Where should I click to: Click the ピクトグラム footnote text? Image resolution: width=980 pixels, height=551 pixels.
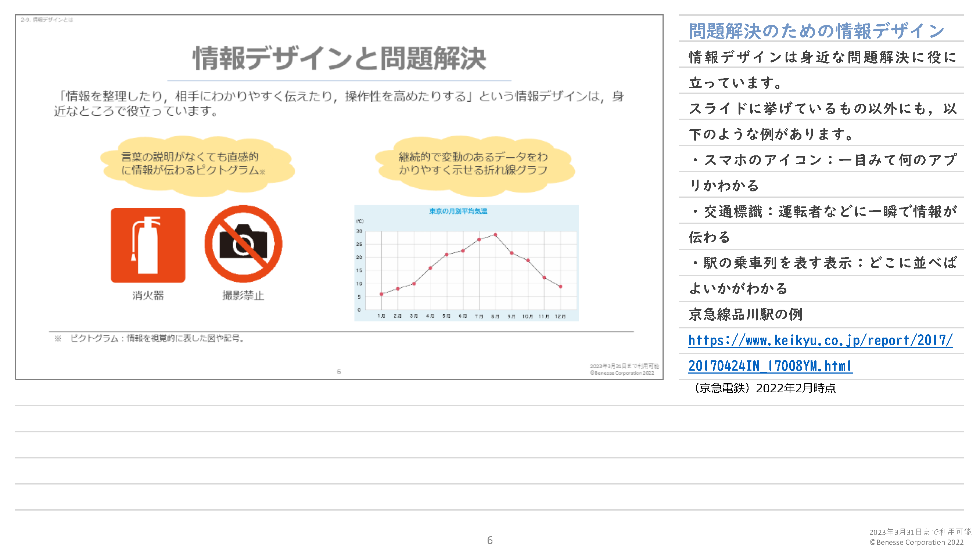[x=150, y=338]
